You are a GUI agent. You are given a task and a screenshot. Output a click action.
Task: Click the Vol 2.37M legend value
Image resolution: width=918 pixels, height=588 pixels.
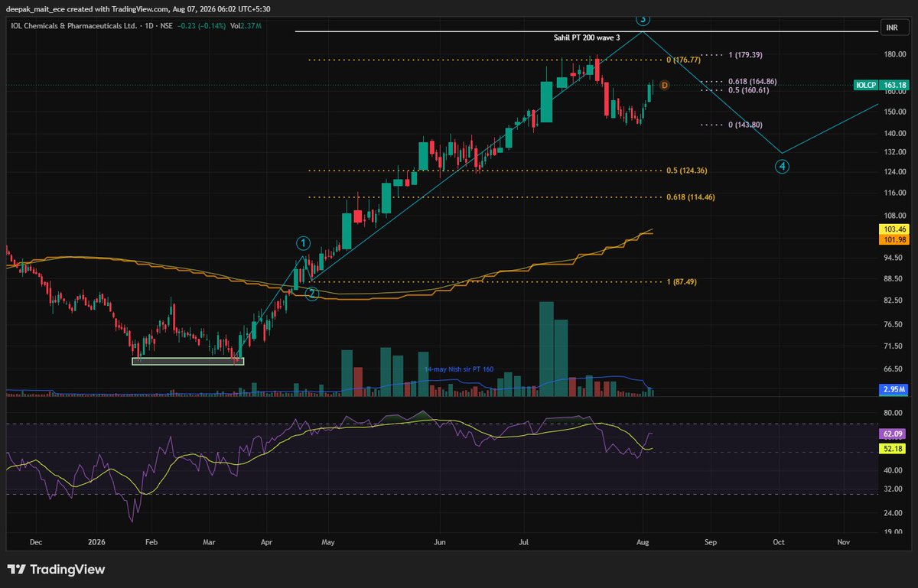coord(246,25)
